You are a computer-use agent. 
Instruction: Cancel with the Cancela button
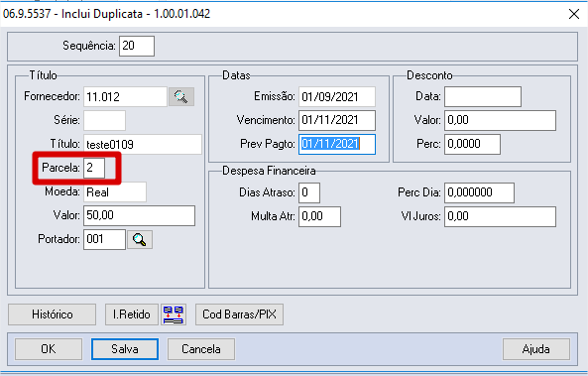point(201,349)
